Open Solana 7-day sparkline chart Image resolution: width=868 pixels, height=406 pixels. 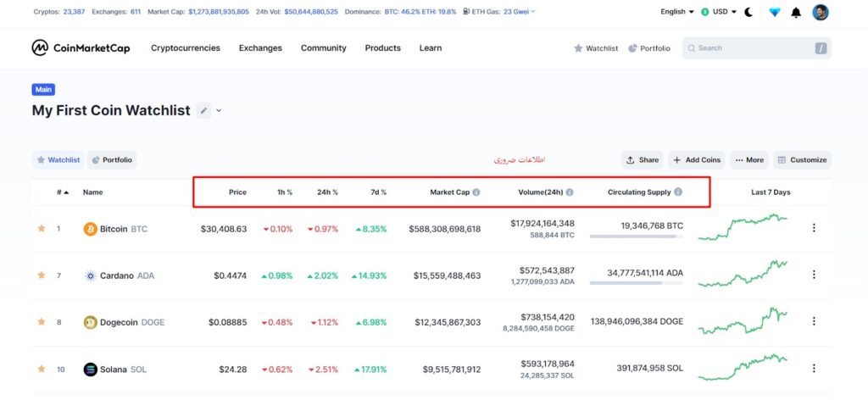tap(743, 367)
